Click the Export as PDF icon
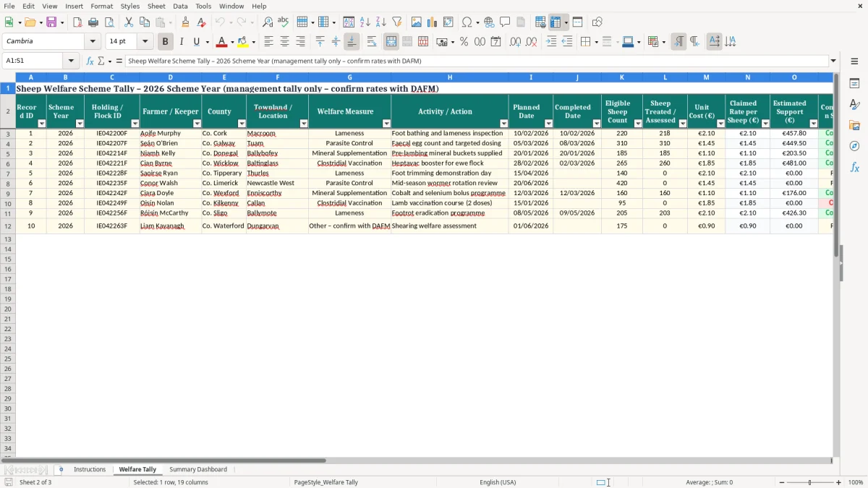This screenshot has height=488, width=868. 77,22
